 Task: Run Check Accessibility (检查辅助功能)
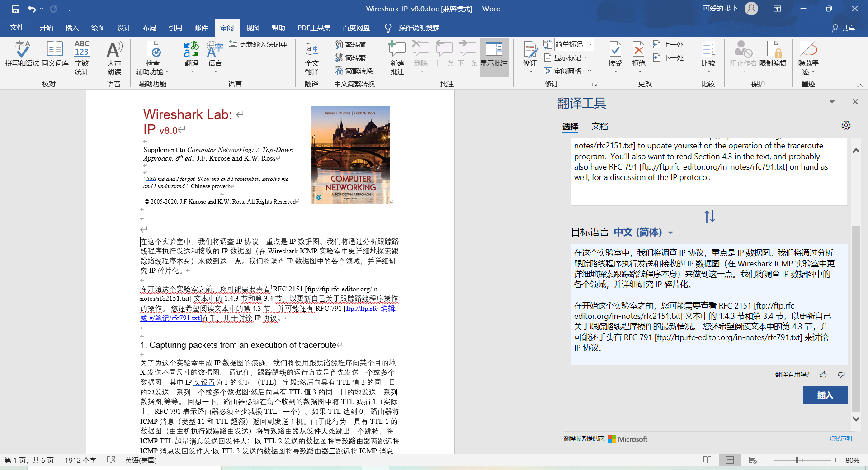tap(152, 57)
